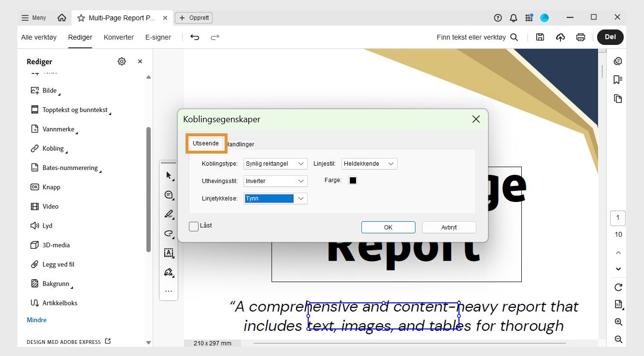
Task: Select the Utseende tab
Action: 206,143
